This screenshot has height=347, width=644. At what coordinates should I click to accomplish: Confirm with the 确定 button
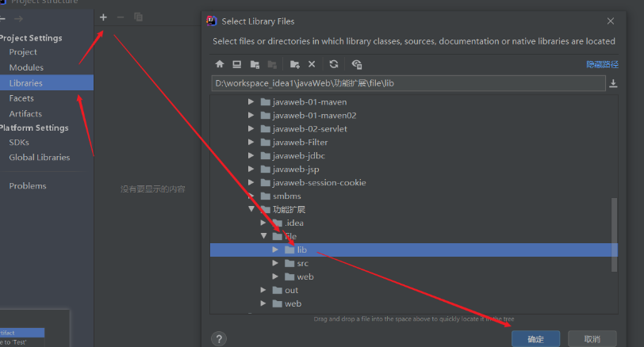(x=535, y=339)
